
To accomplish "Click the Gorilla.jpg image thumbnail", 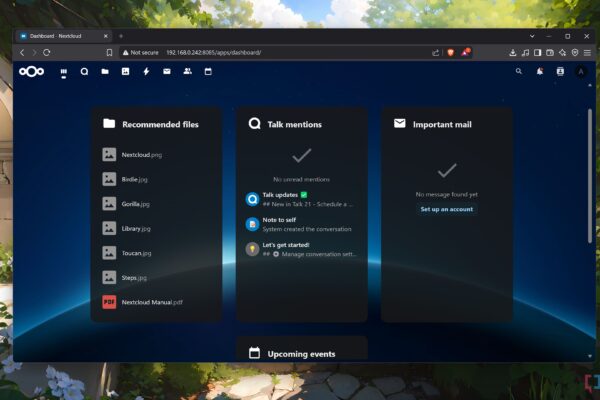I will 109,204.
